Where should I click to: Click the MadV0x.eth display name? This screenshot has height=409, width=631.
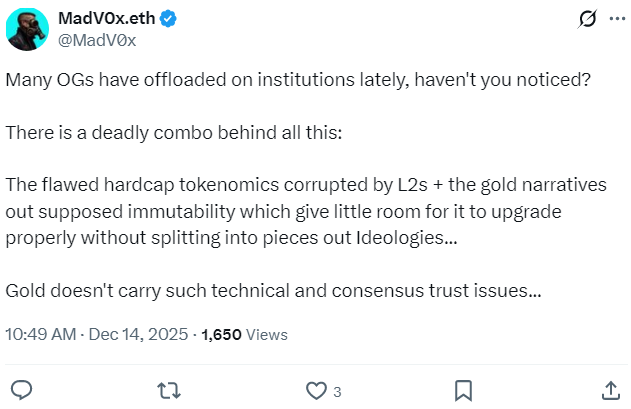(x=110, y=19)
